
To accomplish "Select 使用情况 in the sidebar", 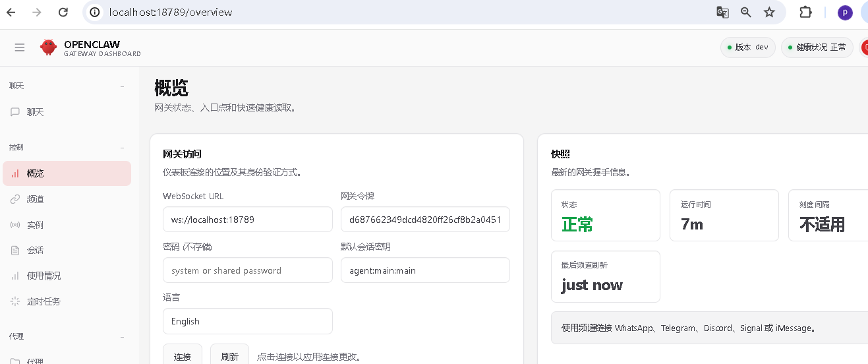I will [43, 276].
